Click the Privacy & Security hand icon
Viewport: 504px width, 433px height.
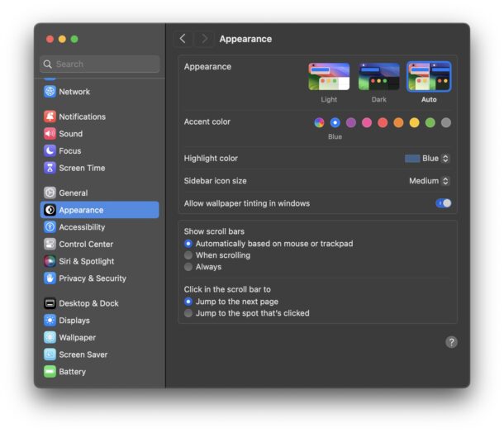pos(50,278)
